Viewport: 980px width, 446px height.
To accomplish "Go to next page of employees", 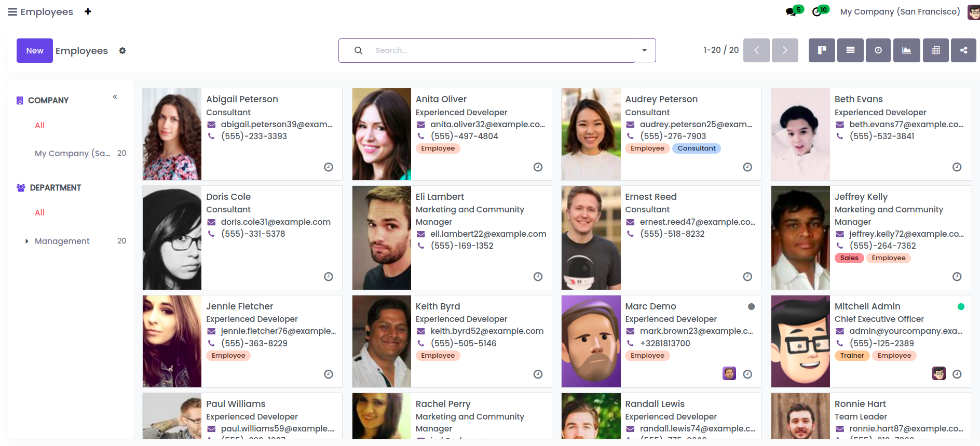I will coord(785,50).
